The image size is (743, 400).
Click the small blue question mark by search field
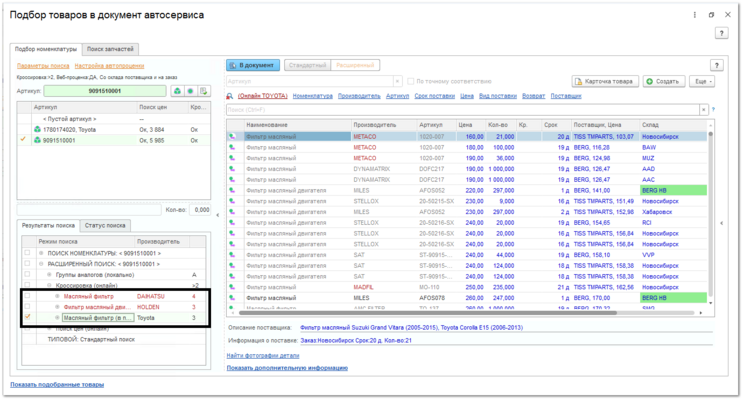coord(713,110)
